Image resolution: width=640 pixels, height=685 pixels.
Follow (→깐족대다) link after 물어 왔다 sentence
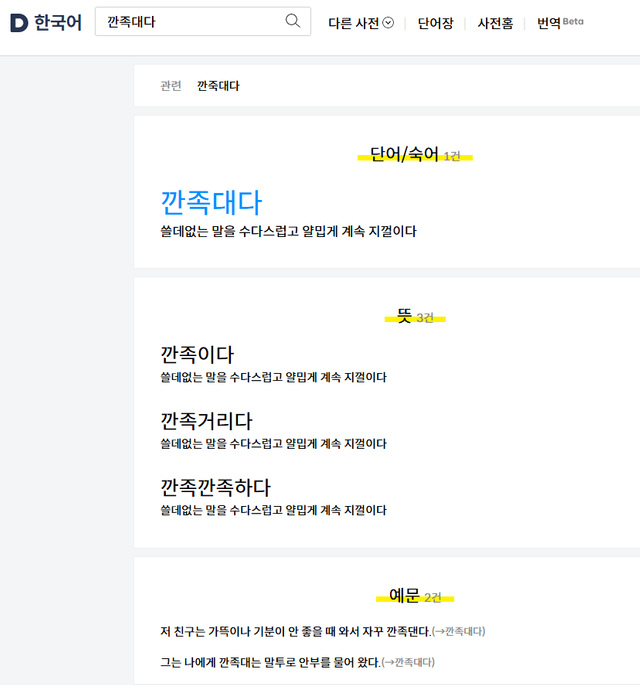click(408, 662)
